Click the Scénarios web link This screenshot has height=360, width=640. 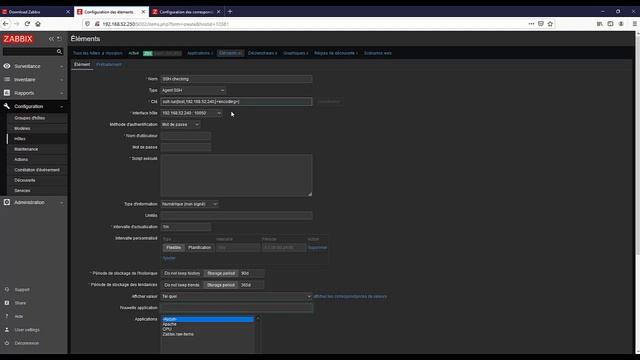[378, 53]
